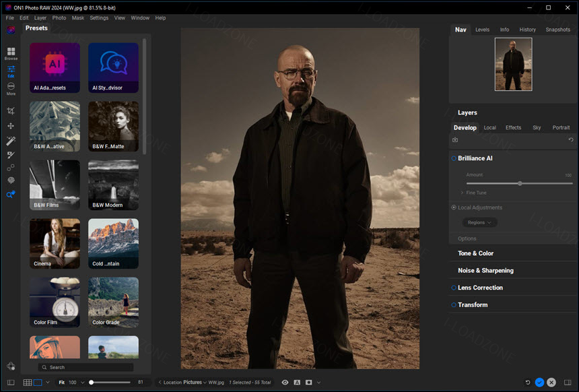
Task: Open the Portrait tab
Action: coord(561,127)
